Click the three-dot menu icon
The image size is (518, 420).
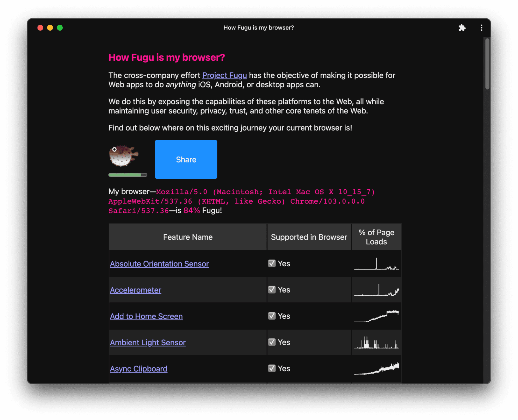pyautogui.click(x=481, y=28)
